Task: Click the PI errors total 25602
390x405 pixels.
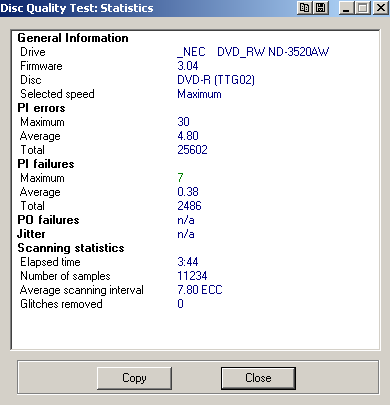Action: click(192, 150)
